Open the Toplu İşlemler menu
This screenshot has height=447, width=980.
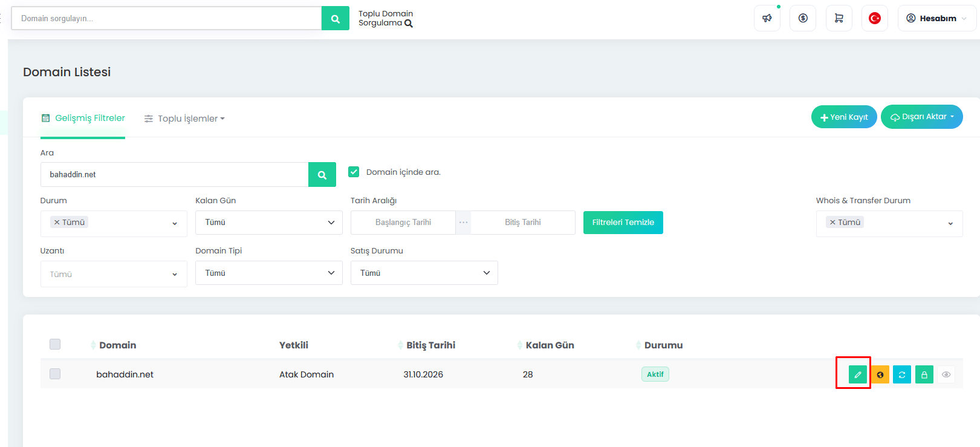(x=184, y=119)
